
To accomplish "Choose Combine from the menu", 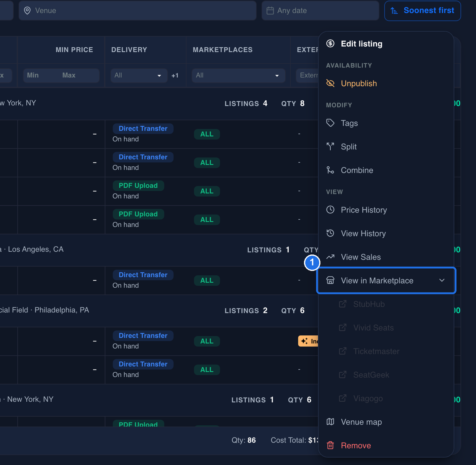I will 386,171.
